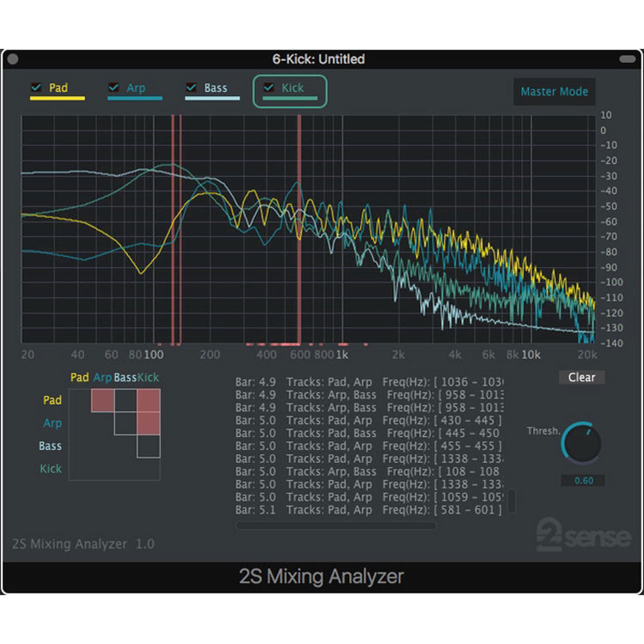Click the -140 dB axis label
This screenshot has height=644, width=644.
[611, 343]
